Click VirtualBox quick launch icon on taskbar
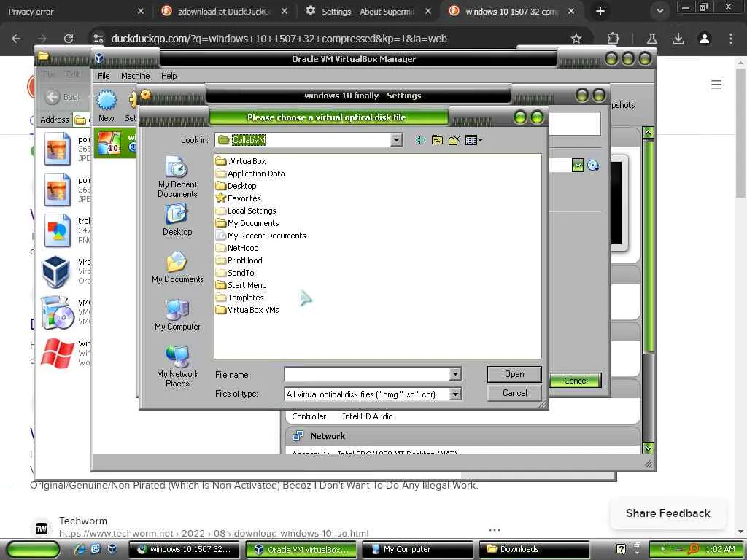The image size is (747, 560). coord(112,549)
